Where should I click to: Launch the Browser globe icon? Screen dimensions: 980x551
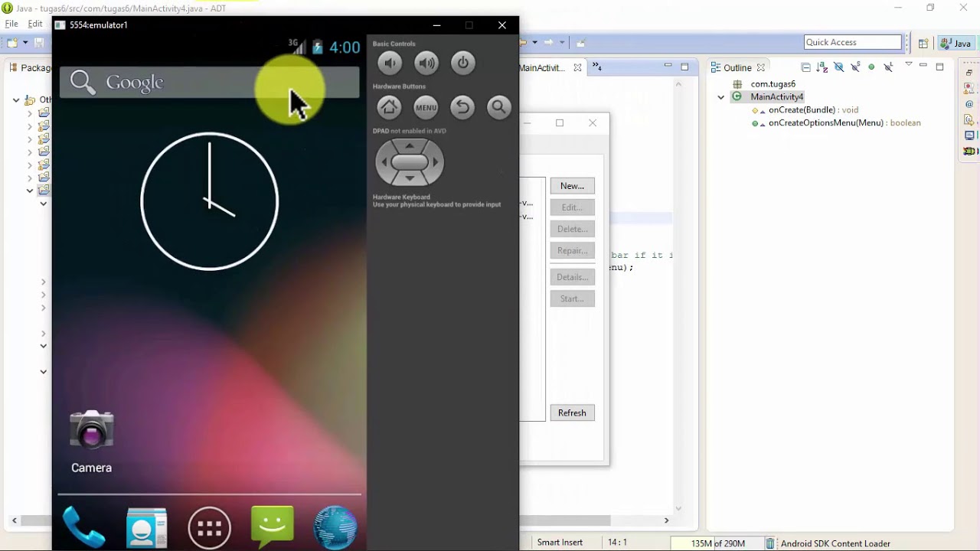tap(335, 527)
